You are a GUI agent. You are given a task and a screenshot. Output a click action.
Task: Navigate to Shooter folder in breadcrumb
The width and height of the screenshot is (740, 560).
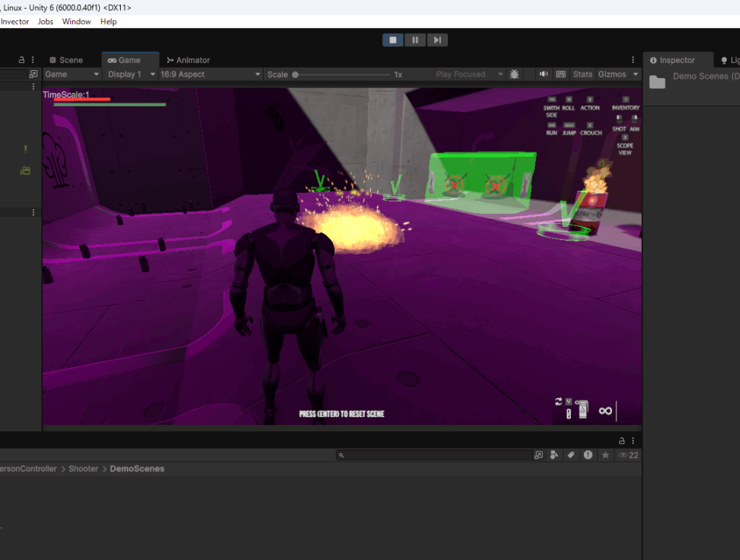pyautogui.click(x=83, y=469)
